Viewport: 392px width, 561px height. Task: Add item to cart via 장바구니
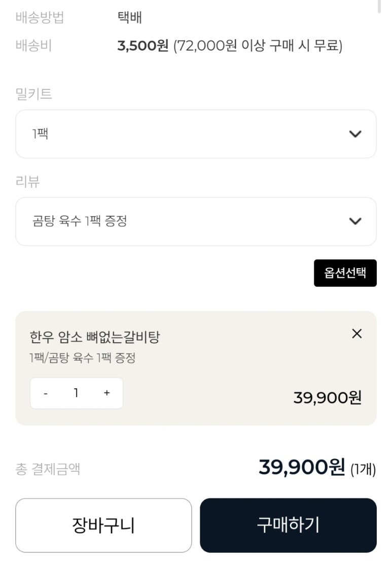[103, 525]
